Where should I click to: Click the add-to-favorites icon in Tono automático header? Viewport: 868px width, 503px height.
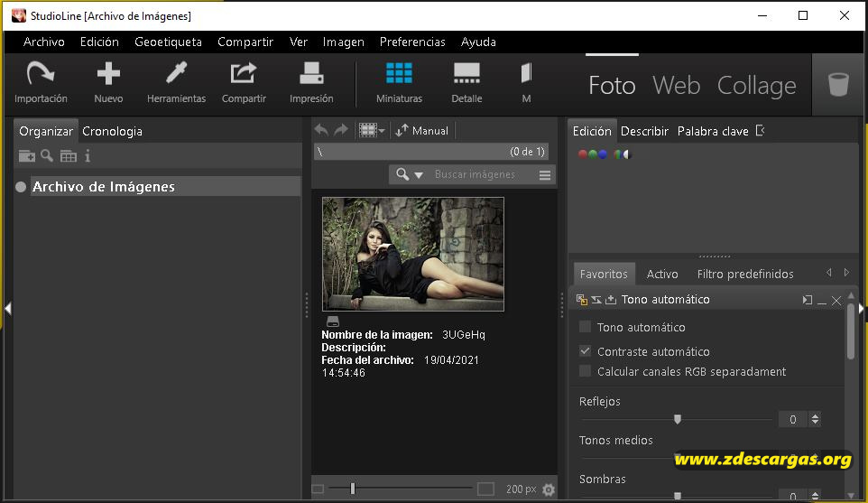[x=611, y=300]
